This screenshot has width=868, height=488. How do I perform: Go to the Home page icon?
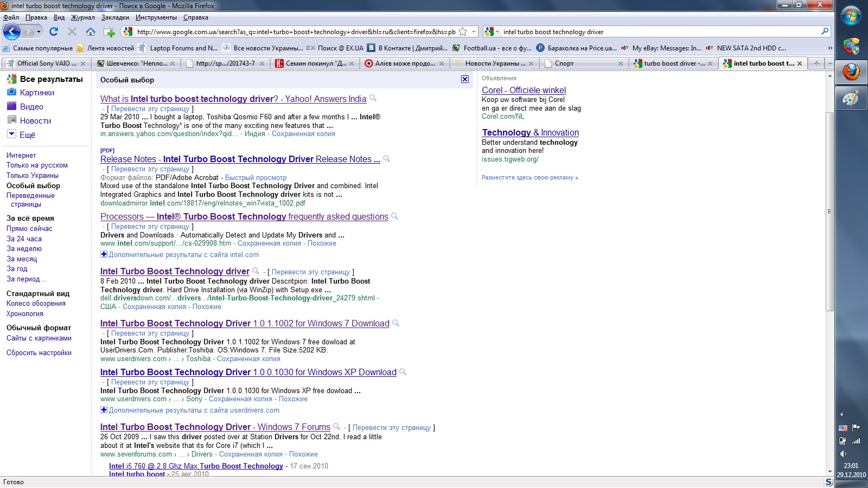click(x=90, y=31)
